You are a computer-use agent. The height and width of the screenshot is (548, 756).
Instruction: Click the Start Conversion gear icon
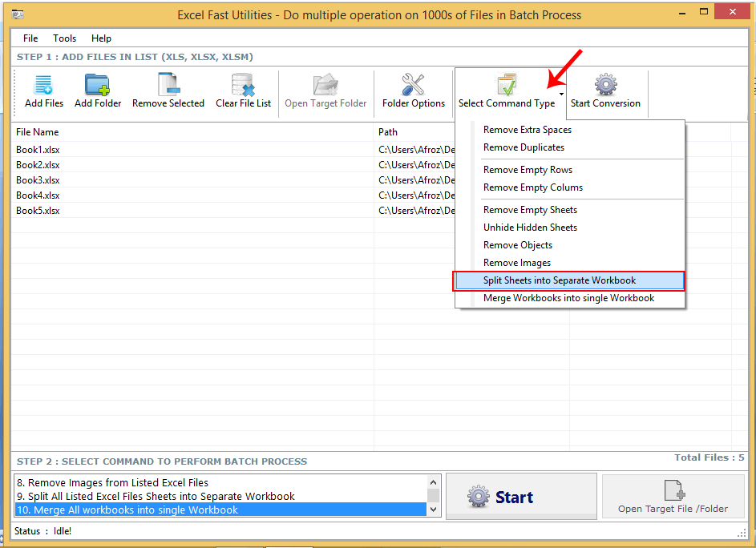[605, 83]
